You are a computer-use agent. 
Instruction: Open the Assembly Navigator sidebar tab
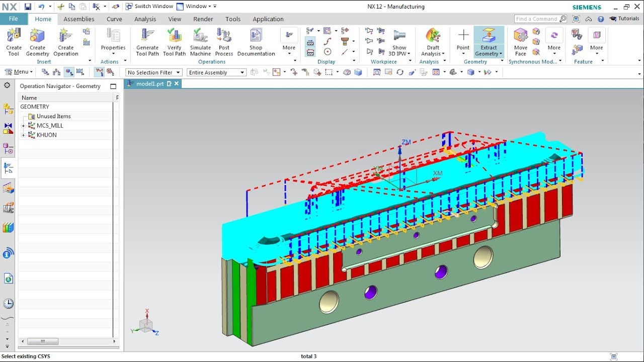pos(8,109)
